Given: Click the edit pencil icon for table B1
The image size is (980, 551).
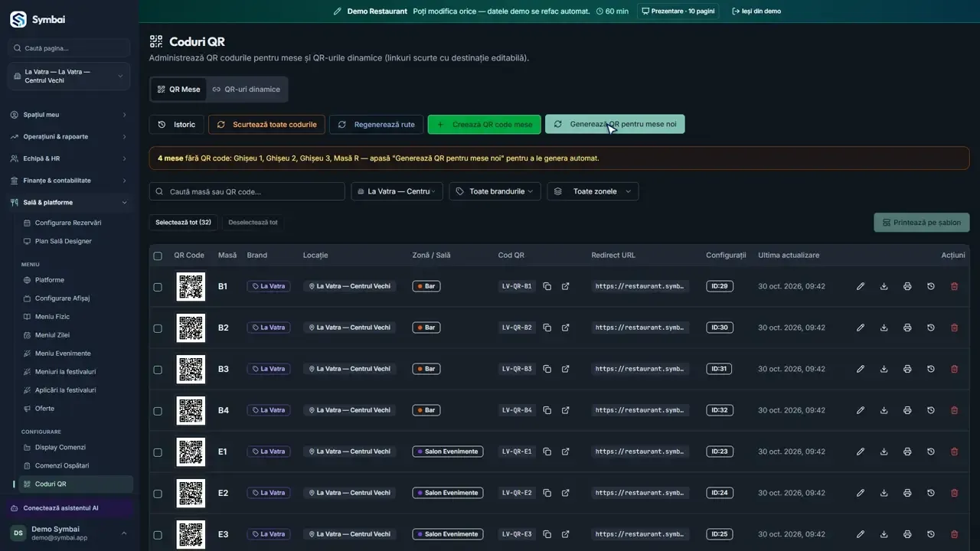Looking at the screenshot, I should click(x=861, y=286).
